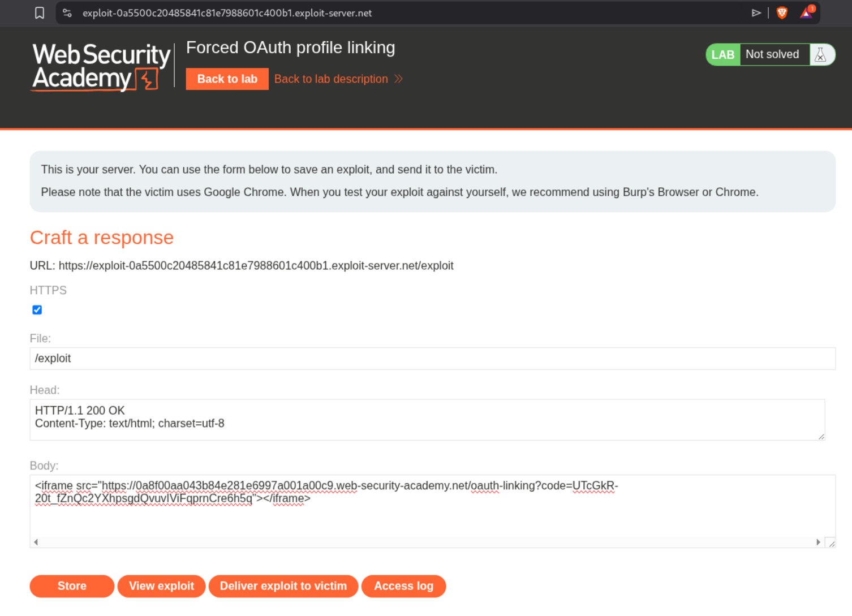Viewport: 852px width, 616px height.
Task: Click the Brave Shields lion icon
Action: coord(782,13)
